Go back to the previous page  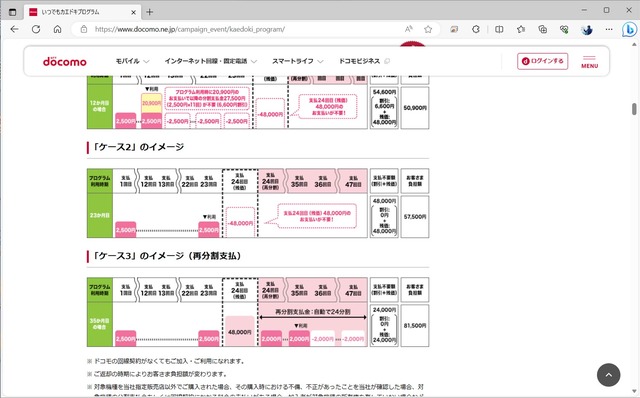tap(15, 29)
